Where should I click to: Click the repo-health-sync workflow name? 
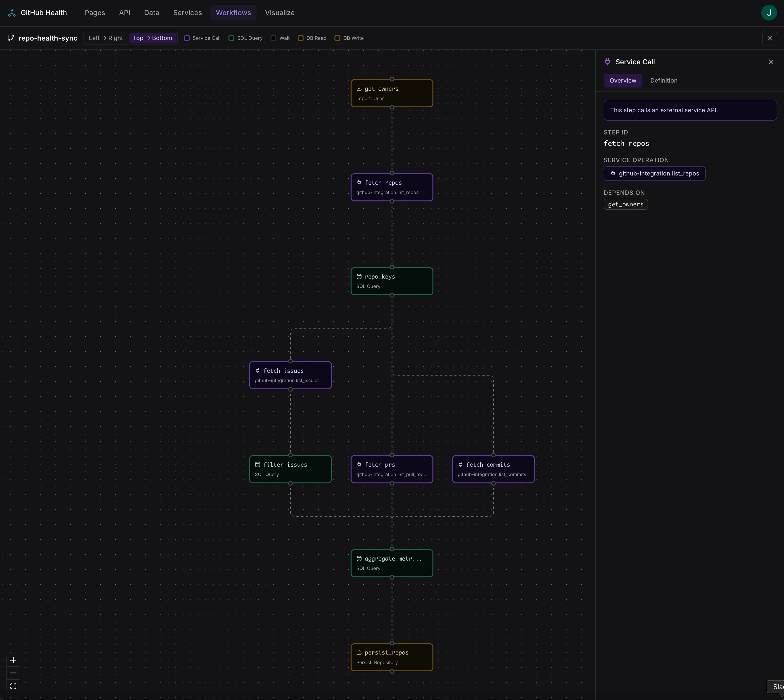pyautogui.click(x=48, y=38)
